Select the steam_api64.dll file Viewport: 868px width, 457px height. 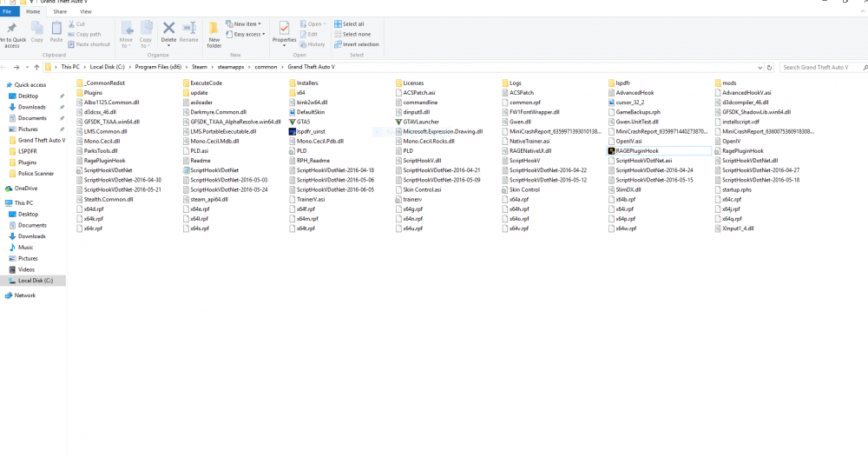pos(206,200)
